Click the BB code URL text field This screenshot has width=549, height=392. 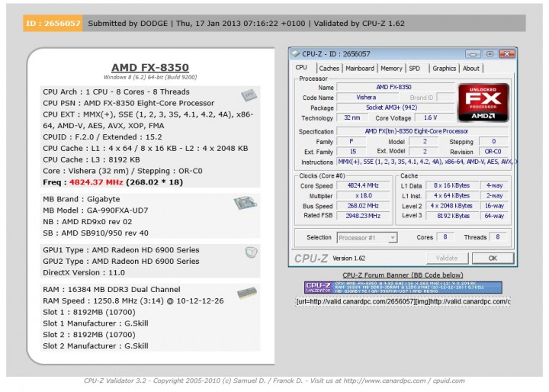pos(403,301)
